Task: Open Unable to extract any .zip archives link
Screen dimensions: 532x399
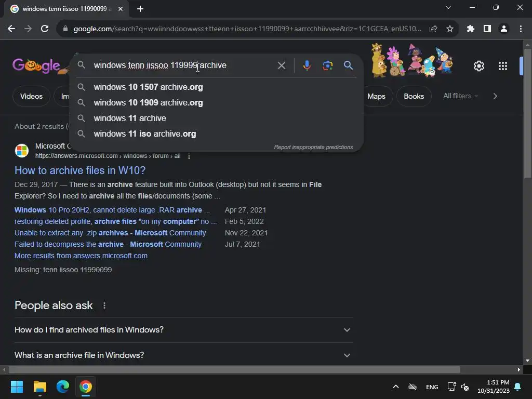Action: (x=110, y=233)
